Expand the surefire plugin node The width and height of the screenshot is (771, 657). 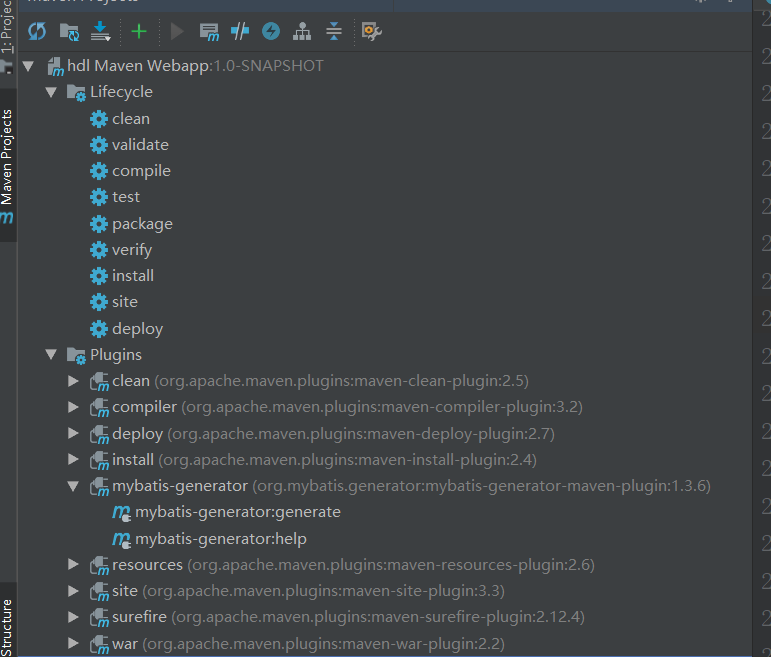[x=73, y=617]
